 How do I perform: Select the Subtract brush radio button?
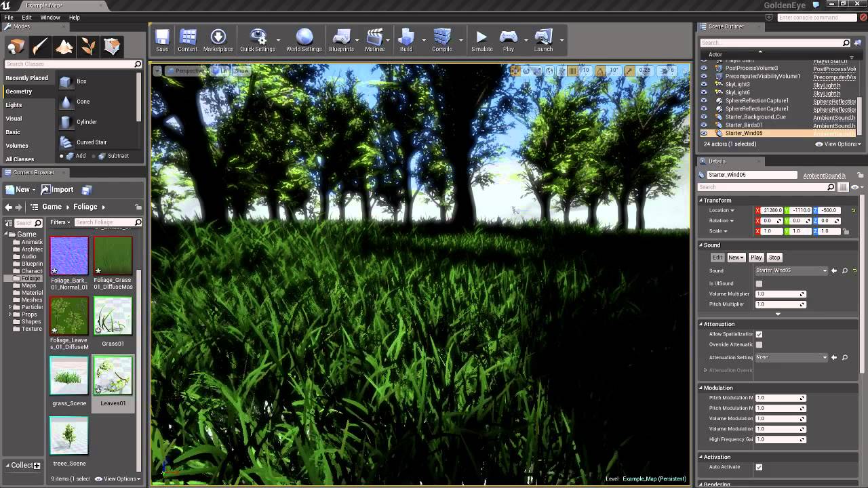[94, 156]
